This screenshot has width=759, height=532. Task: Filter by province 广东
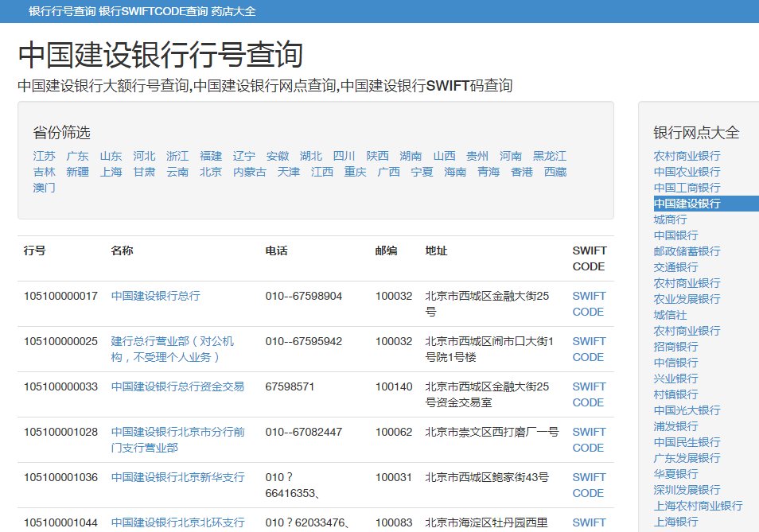77,156
